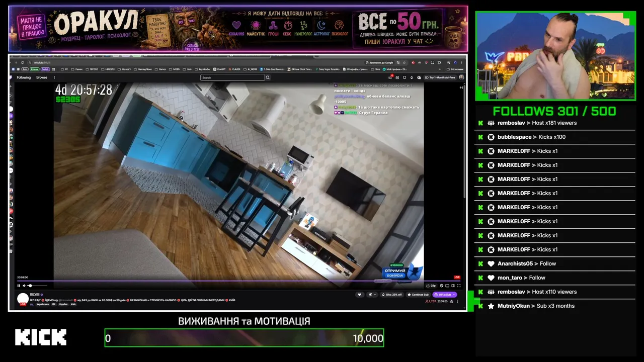Click the Bits 20% off button
The height and width of the screenshot is (362, 644).
point(392,295)
